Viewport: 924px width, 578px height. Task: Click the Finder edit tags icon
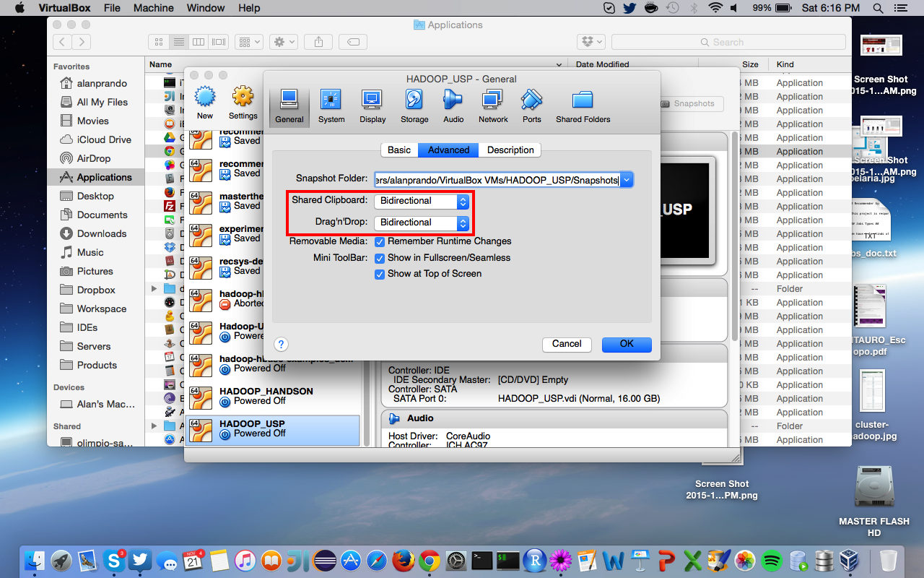pos(353,42)
